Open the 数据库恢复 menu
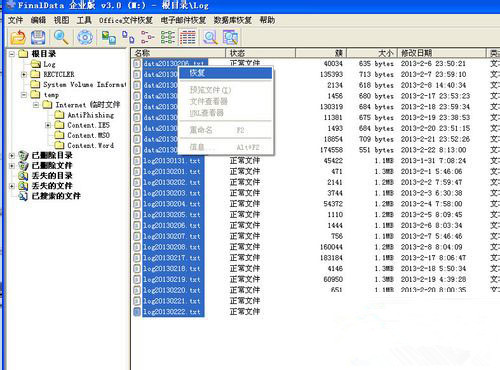 [233, 20]
